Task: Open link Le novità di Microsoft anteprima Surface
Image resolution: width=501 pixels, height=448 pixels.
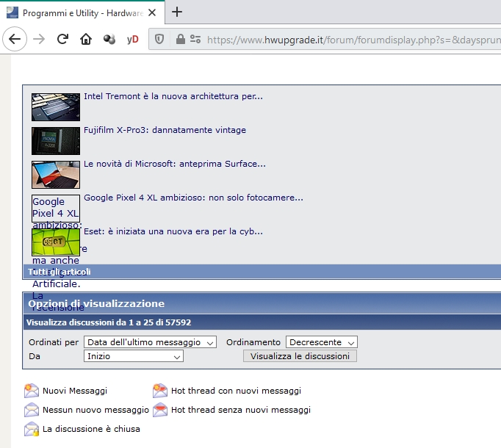Action: click(x=174, y=164)
